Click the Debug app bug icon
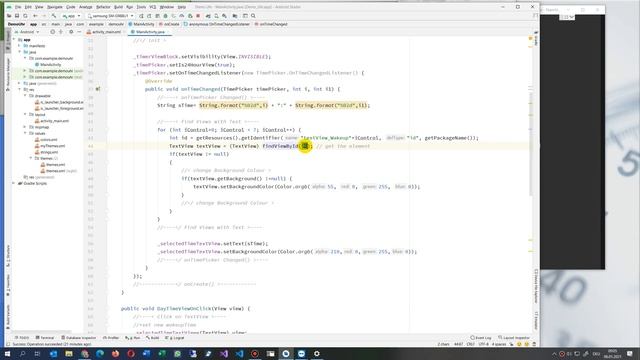640x360 pixels. (166, 16)
